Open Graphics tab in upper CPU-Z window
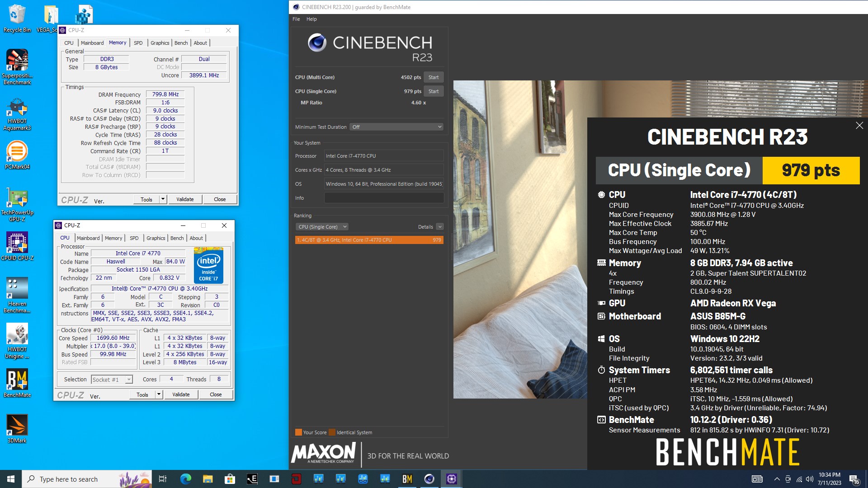The width and height of the screenshot is (868, 488). point(160,43)
